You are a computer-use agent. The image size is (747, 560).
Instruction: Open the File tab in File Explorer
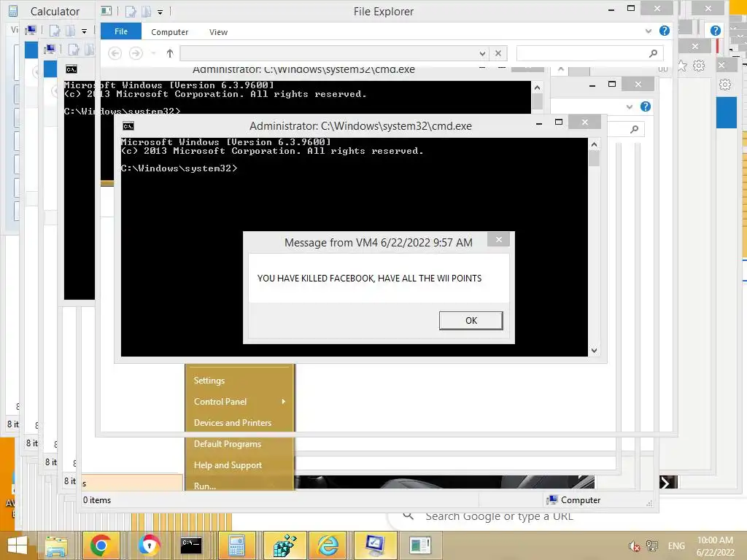[x=121, y=31]
